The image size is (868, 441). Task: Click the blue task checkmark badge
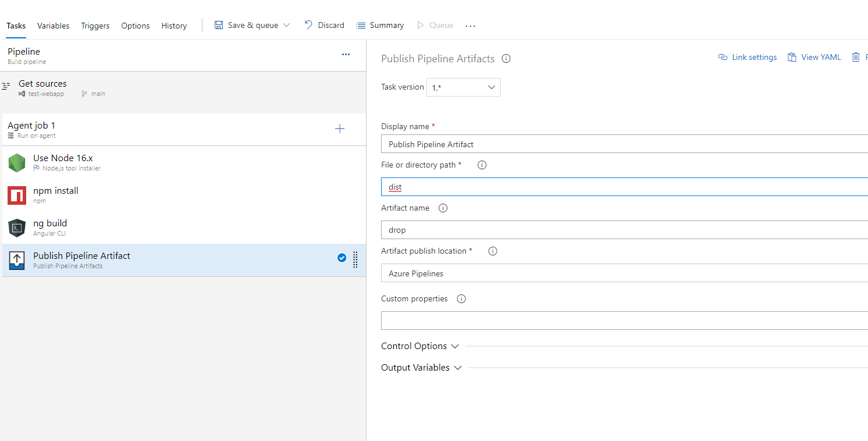[341, 258]
